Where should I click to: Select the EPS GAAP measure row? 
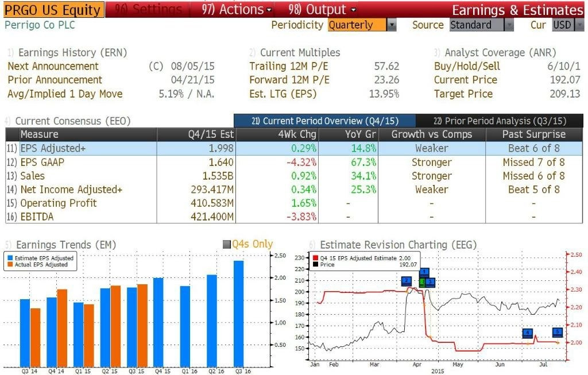(x=294, y=163)
